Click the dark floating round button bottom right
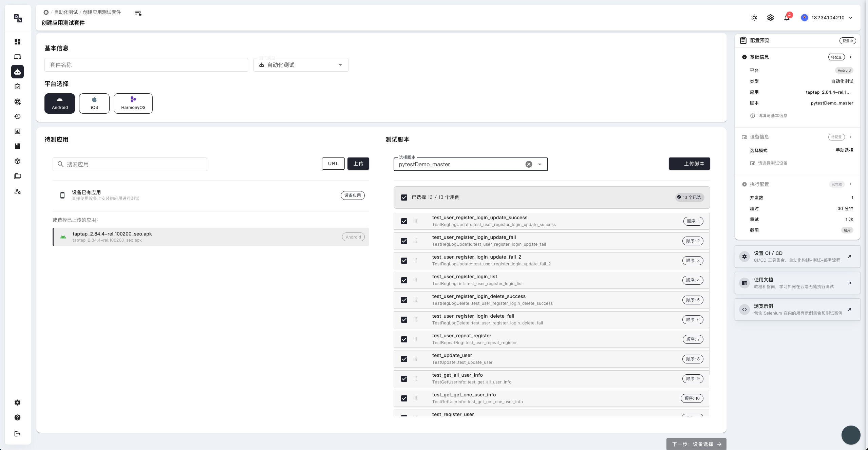The width and height of the screenshot is (868, 450). (x=851, y=435)
